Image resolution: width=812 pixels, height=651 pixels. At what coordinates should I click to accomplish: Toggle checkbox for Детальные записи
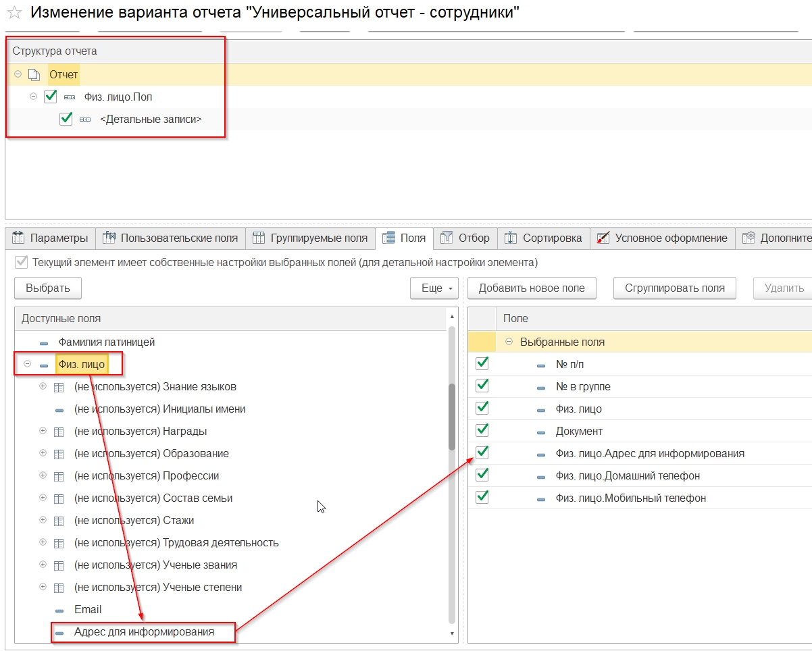click(66, 119)
